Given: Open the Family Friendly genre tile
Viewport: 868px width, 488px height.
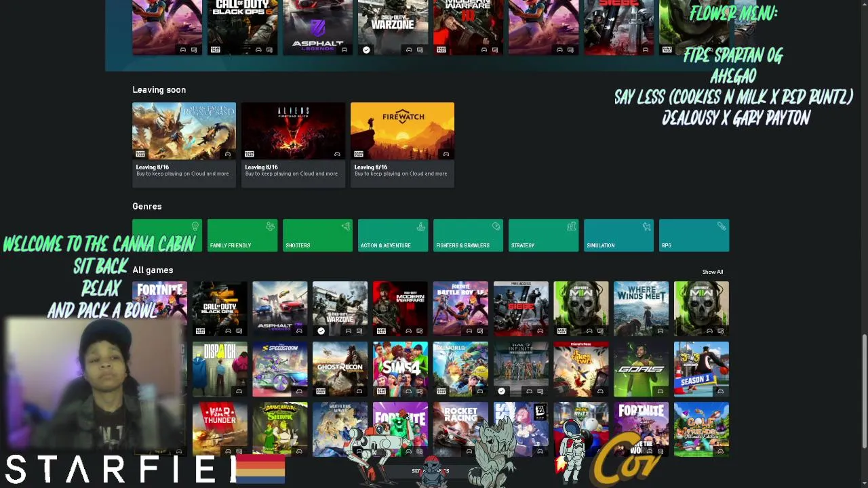Looking at the screenshot, I should click(x=242, y=235).
